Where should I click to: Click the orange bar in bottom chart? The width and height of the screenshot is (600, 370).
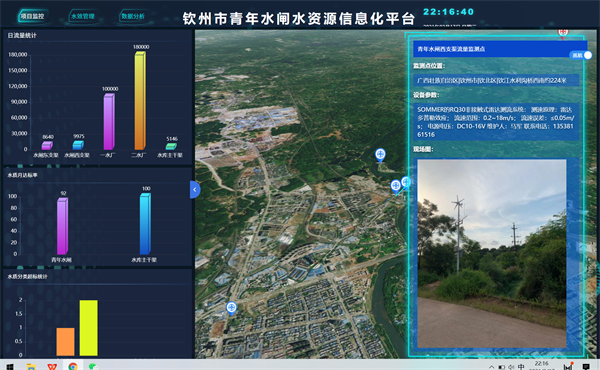pos(65,342)
